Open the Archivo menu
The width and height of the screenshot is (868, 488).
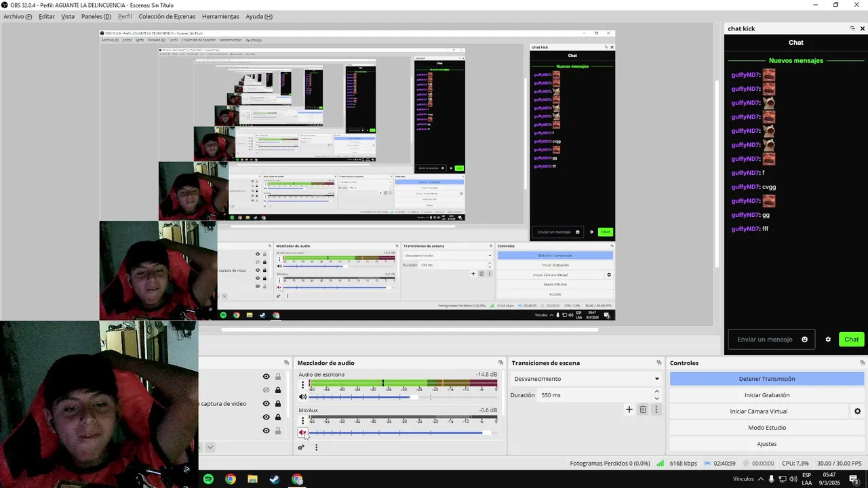(x=18, y=16)
